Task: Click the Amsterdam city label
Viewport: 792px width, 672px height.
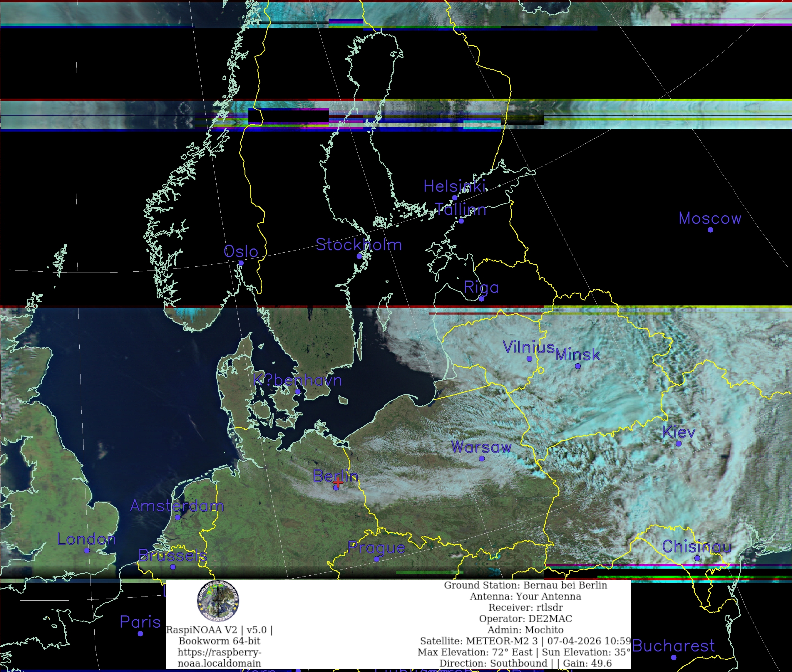Action: 177,506
